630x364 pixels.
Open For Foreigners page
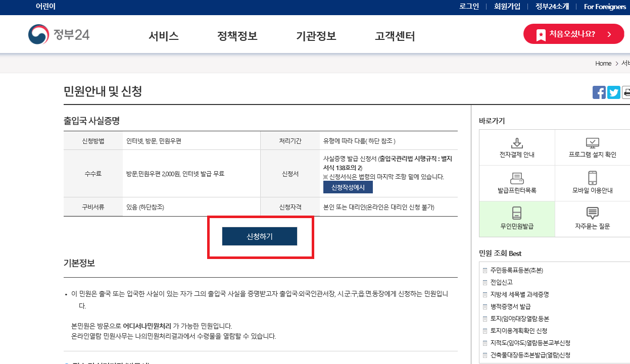pyautogui.click(x=605, y=7)
